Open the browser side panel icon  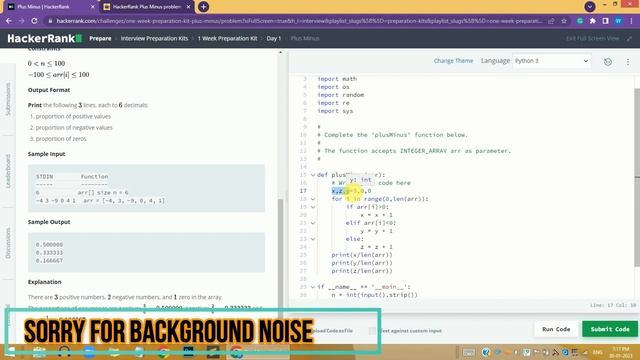(605, 21)
